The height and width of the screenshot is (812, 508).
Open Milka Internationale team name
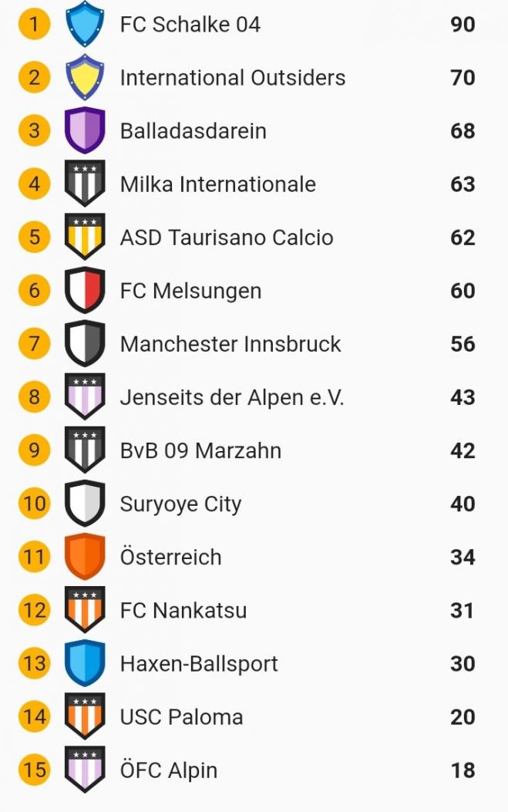(217, 184)
